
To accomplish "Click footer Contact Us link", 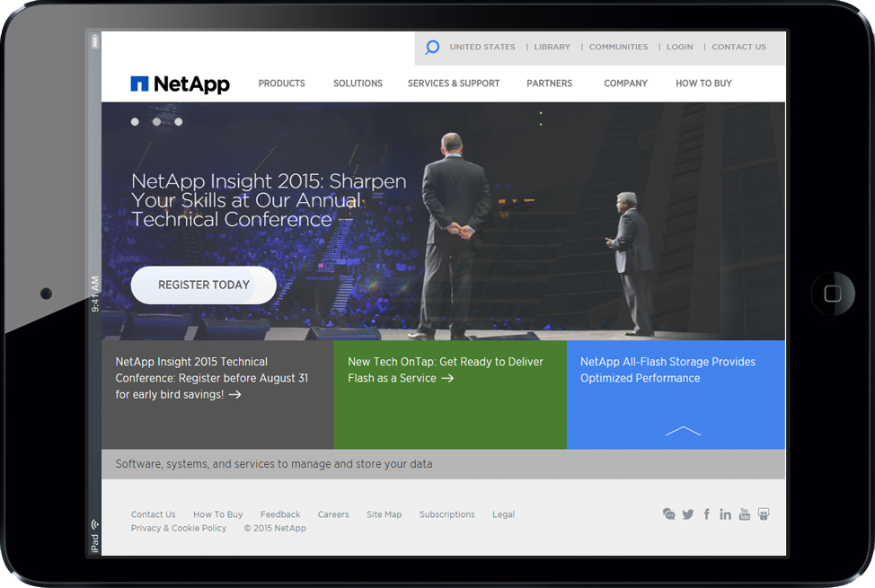I will (x=153, y=514).
